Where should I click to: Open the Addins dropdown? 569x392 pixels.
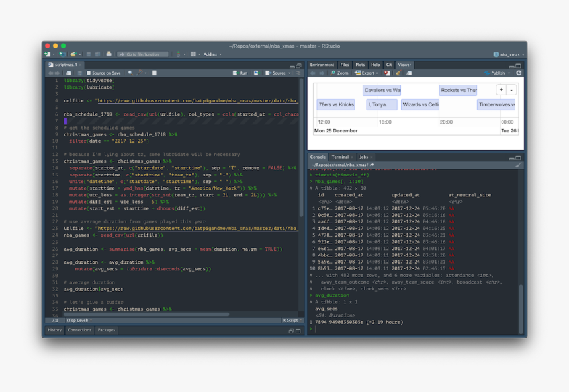(212, 54)
